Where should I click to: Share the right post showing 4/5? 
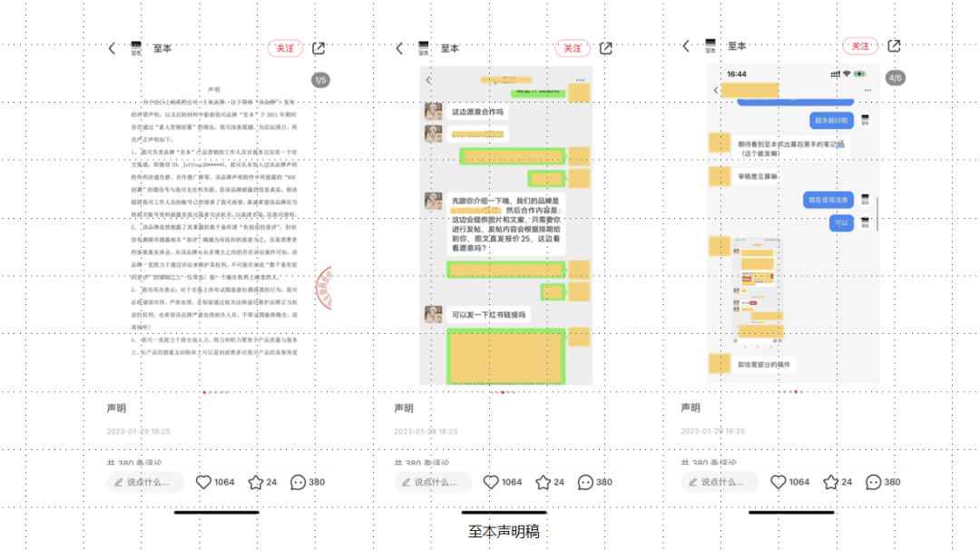(895, 45)
